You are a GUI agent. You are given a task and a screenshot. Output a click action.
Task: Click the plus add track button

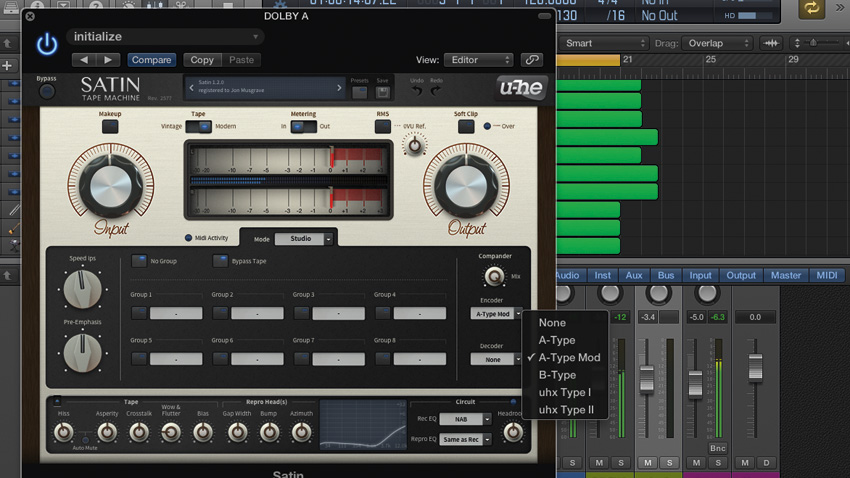pos(8,66)
